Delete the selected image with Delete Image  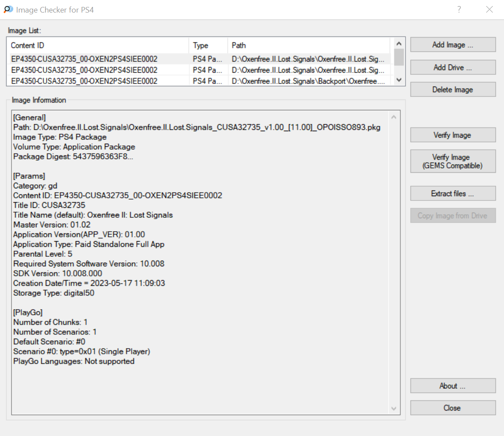coord(453,90)
